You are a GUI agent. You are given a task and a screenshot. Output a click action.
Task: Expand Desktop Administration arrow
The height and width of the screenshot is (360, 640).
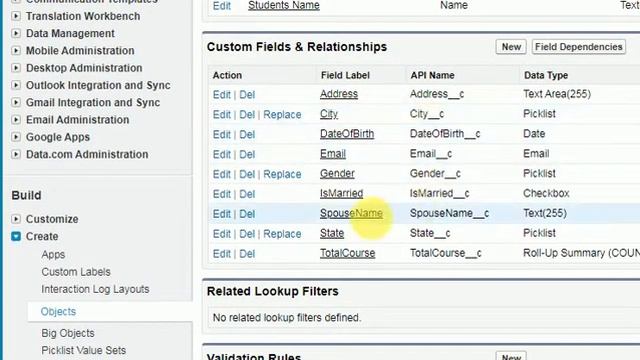[x=16, y=68]
